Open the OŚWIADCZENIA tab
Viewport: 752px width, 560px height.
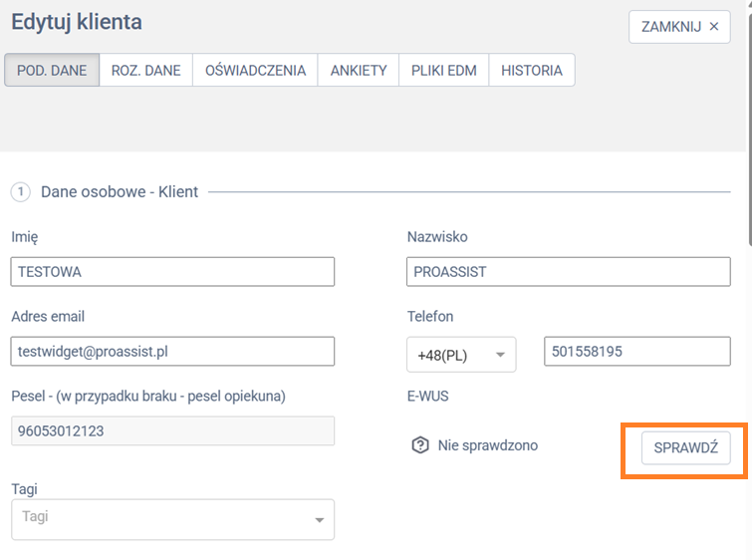[x=255, y=71]
